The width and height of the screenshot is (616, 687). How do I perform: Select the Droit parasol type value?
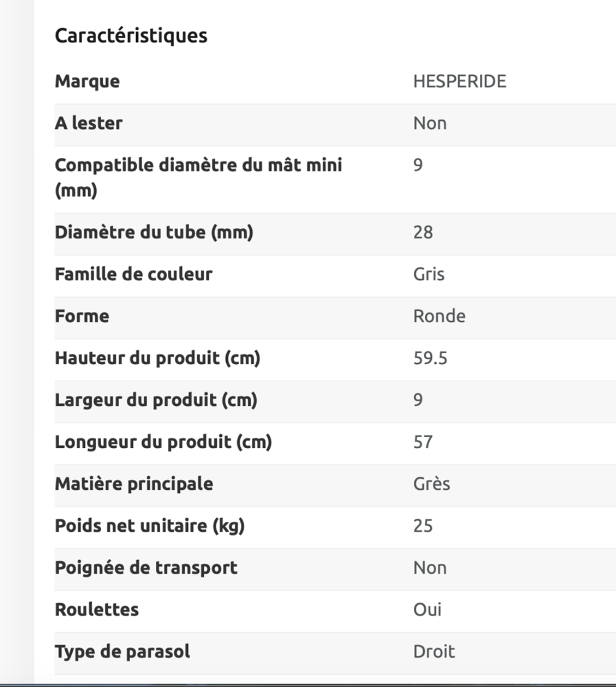[x=434, y=651]
